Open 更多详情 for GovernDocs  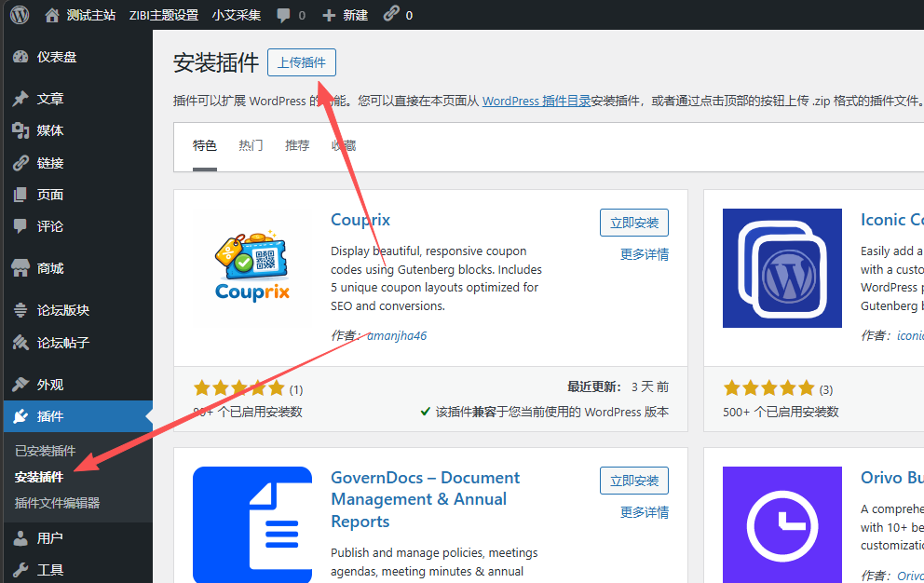(644, 513)
